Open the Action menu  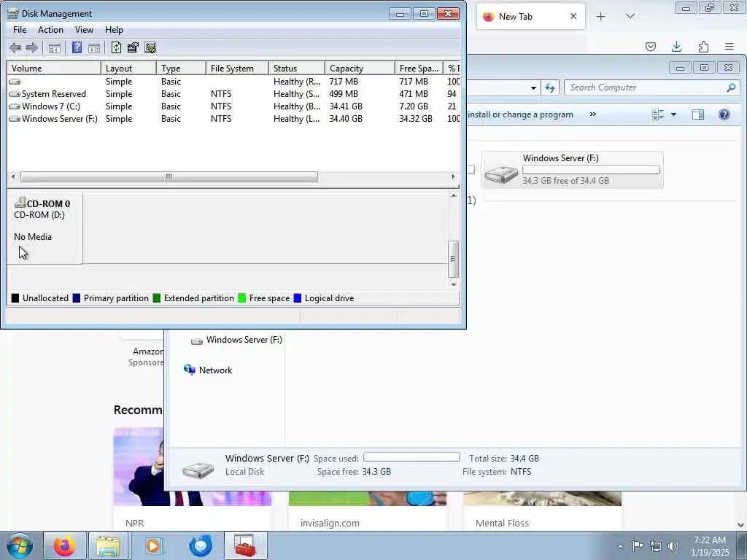click(50, 29)
